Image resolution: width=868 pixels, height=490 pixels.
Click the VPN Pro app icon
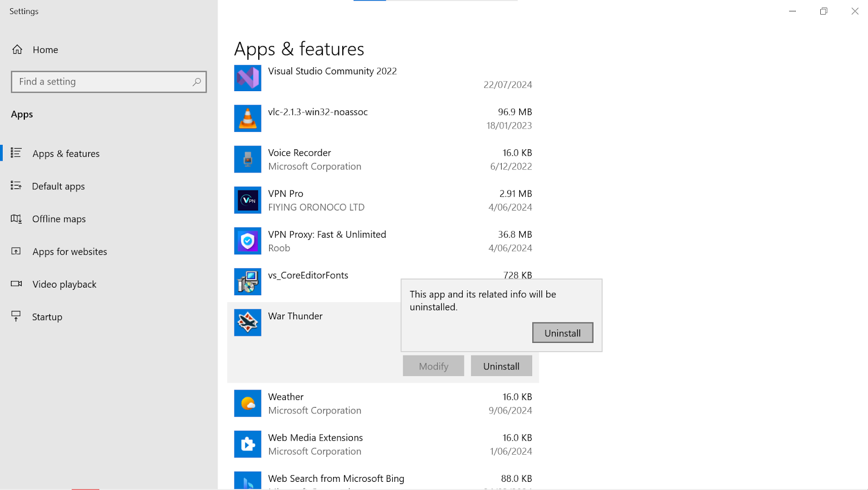(x=248, y=200)
